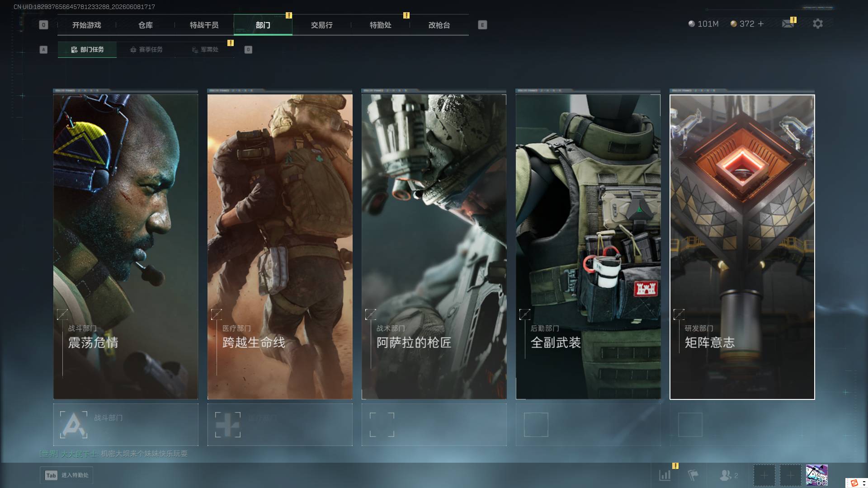
Task: Open the mail inbox icon
Action: point(788,23)
